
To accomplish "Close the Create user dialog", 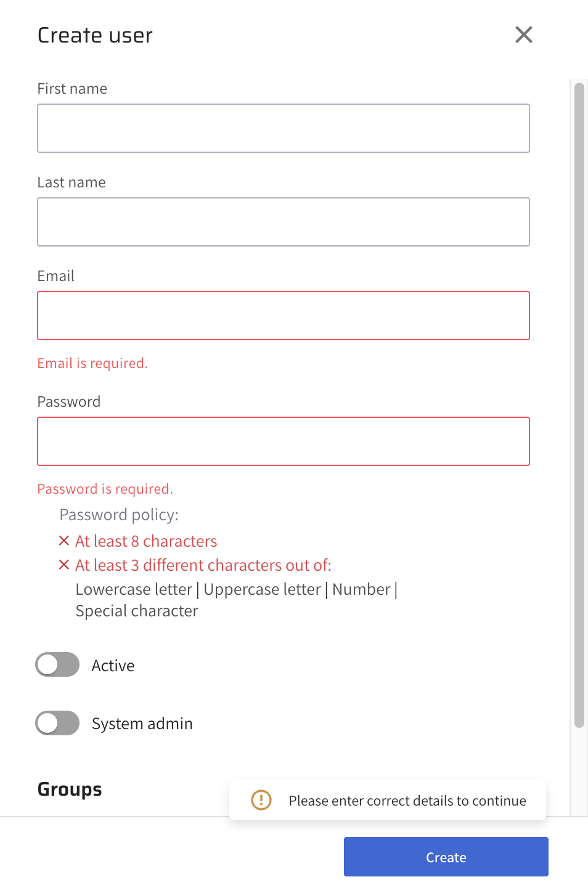I will click(523, 35).
